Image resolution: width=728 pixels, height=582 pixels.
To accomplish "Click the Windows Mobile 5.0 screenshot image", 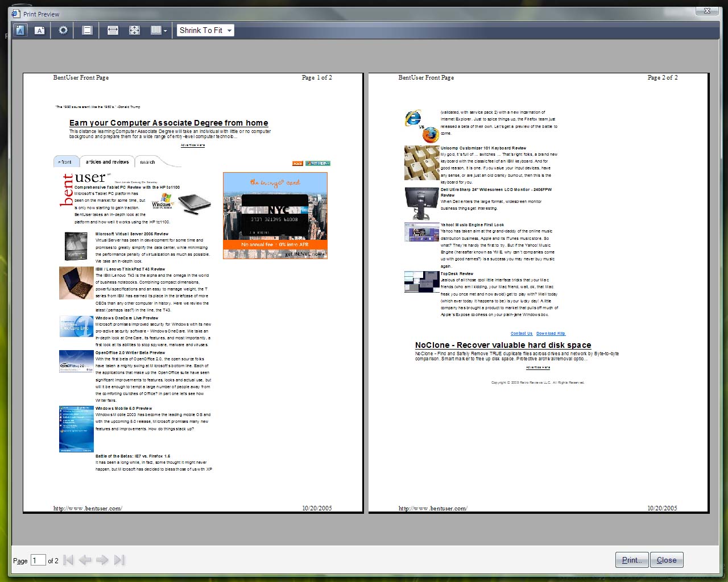I will 76,429.
